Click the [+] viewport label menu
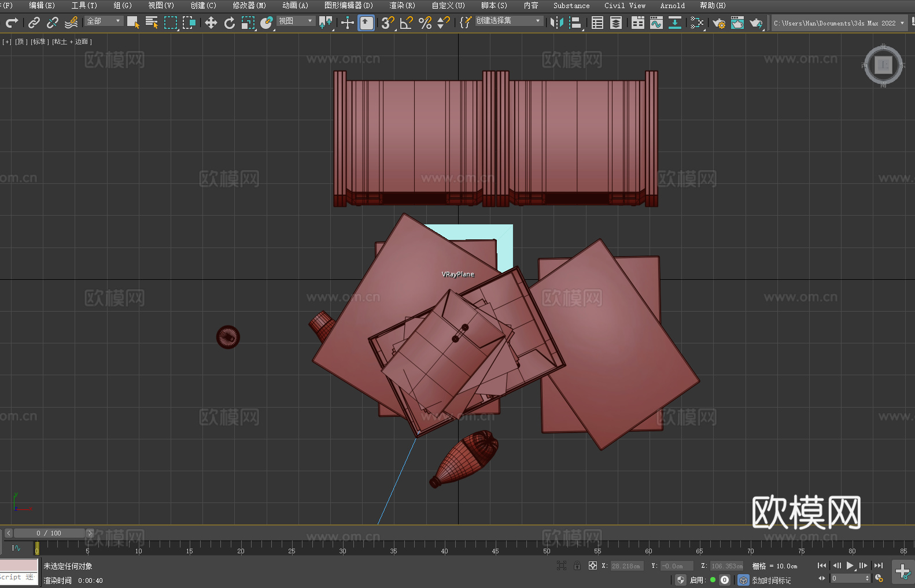Image resolution: width=915 pixels, height=588 pixels. tap(7, 42)
